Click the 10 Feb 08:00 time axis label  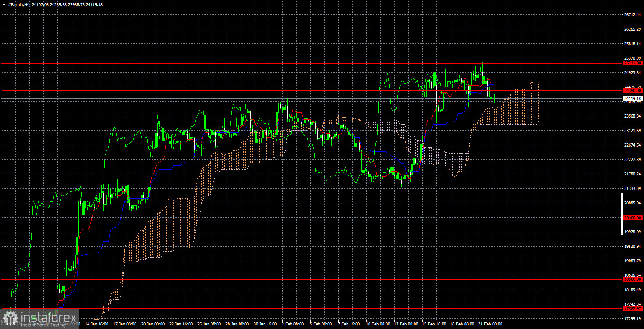pos(378,325)
